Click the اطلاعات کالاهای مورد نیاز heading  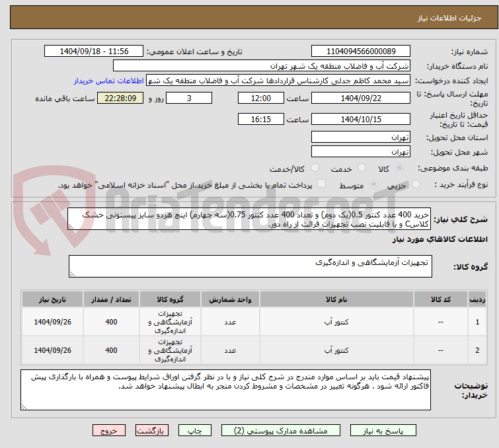click(440, 239)
